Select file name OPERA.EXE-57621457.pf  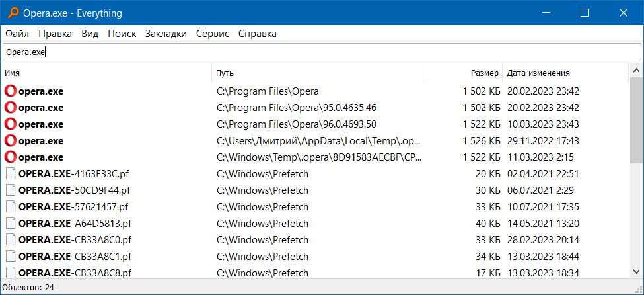[73, 206]
